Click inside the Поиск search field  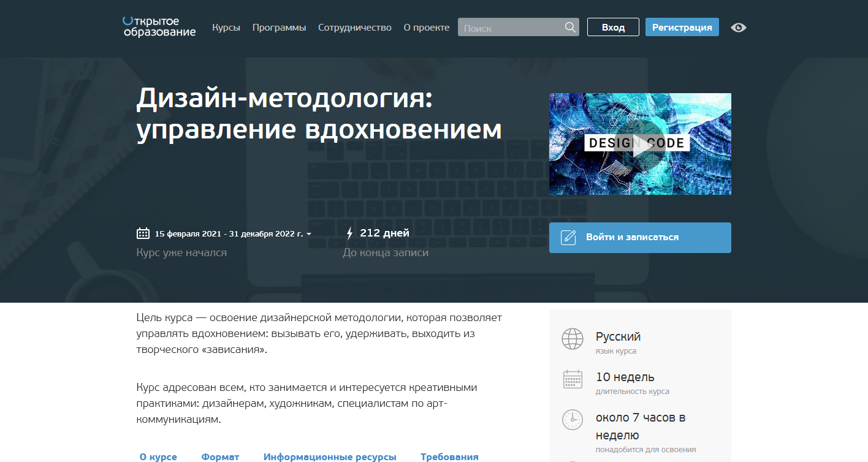515,26
